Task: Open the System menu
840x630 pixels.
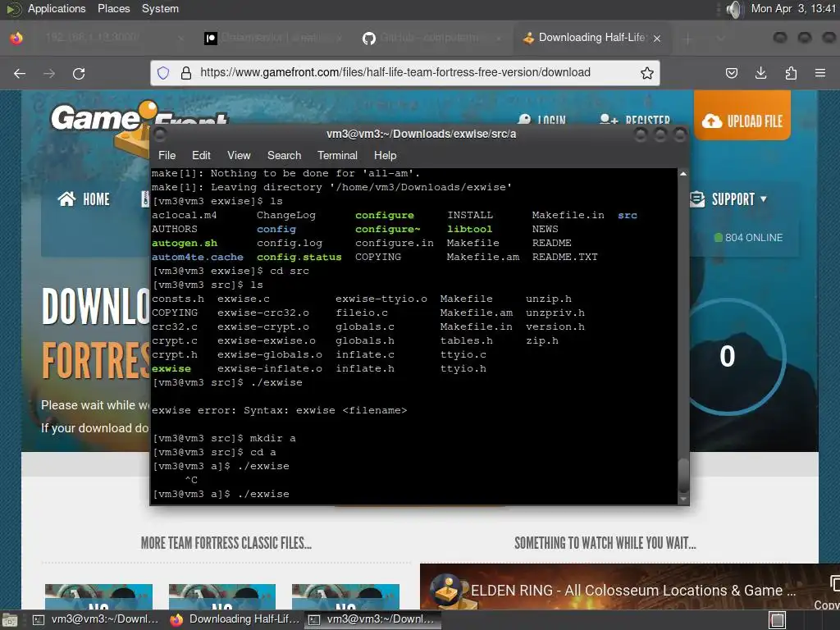Action: pos(160,8)
